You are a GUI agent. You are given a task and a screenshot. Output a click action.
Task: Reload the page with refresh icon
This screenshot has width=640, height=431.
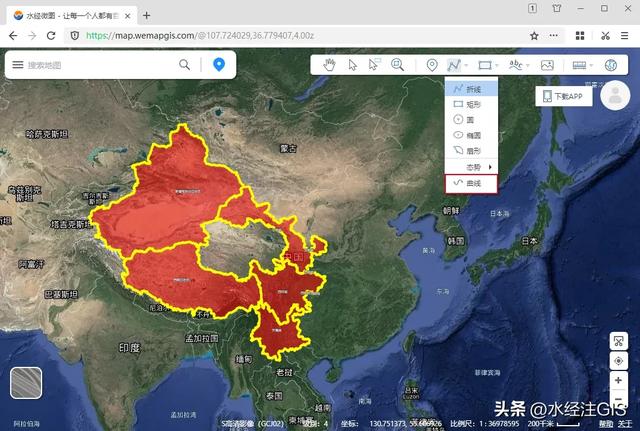[51, 36]
